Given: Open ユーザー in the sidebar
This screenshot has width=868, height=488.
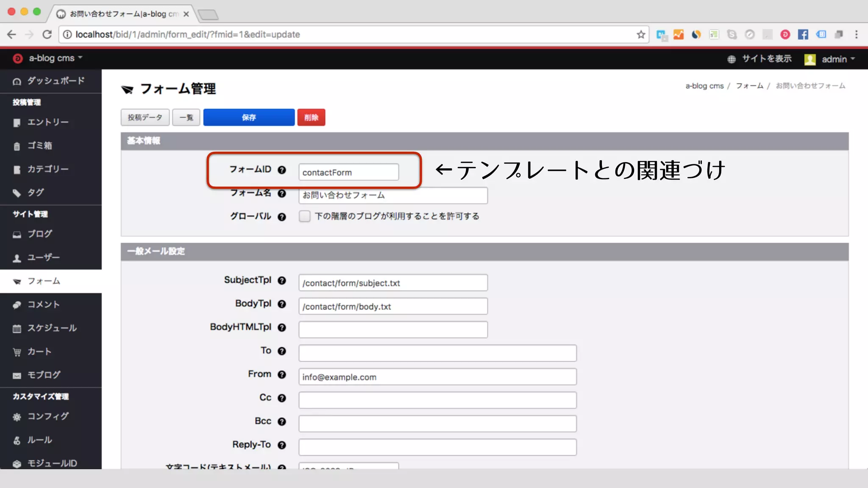Looking at the screenshot, I should coord(51,258).
